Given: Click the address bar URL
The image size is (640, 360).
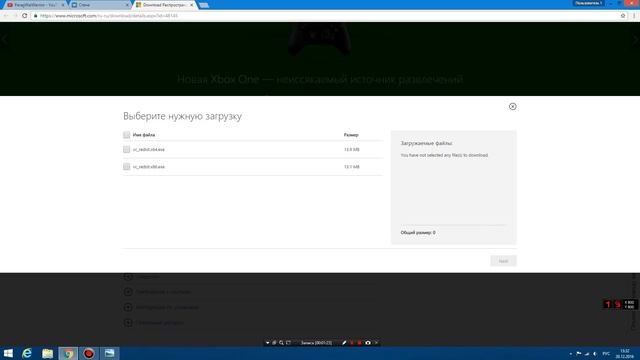Looking at the screenshot, I should (109, 16).
